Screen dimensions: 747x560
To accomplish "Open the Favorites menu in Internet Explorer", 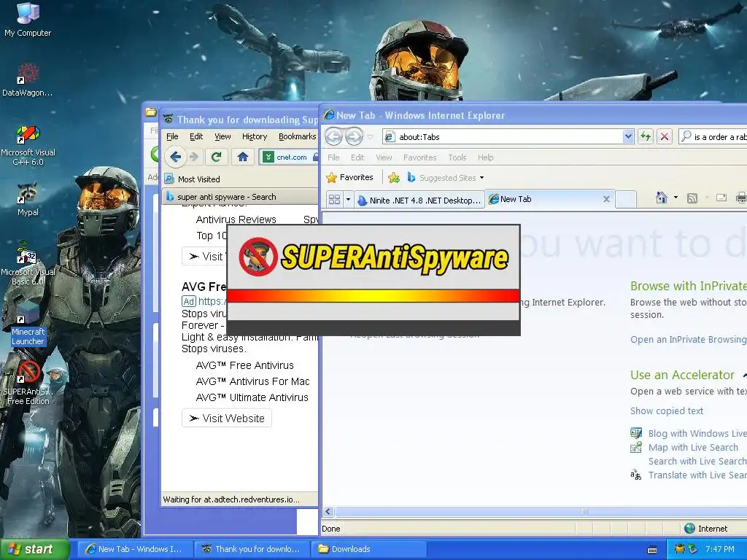I will coord(419,157).
